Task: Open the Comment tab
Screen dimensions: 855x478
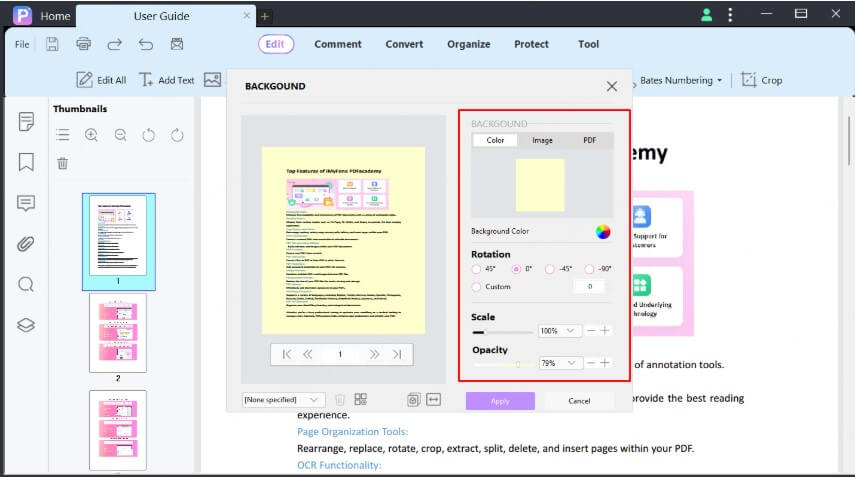Action: (x=338, y=44)
